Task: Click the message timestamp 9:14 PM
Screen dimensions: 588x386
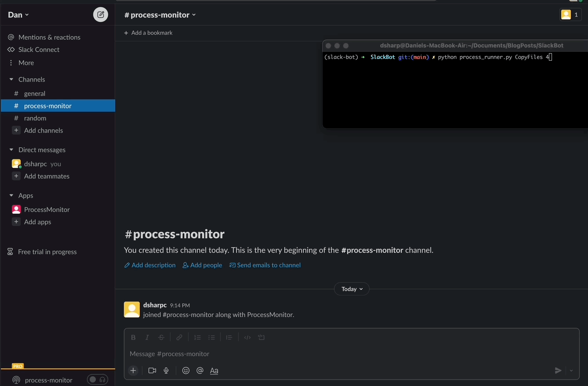Action: [x=180, y=305]
